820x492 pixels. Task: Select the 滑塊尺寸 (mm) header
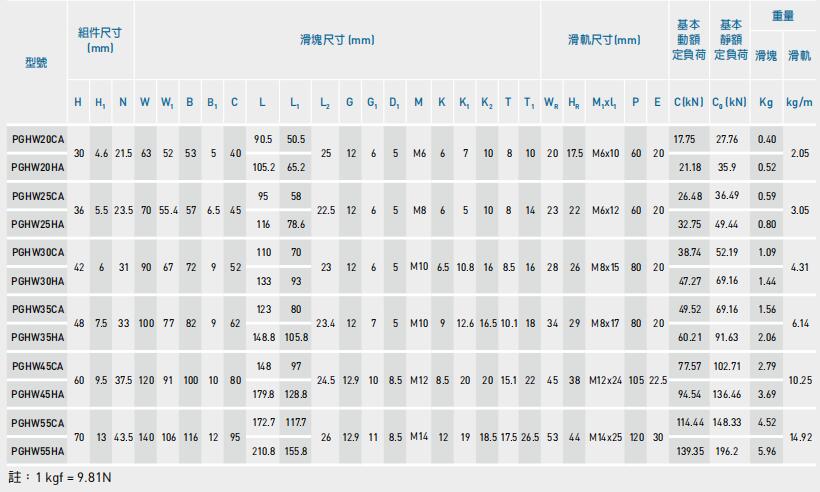337,40
